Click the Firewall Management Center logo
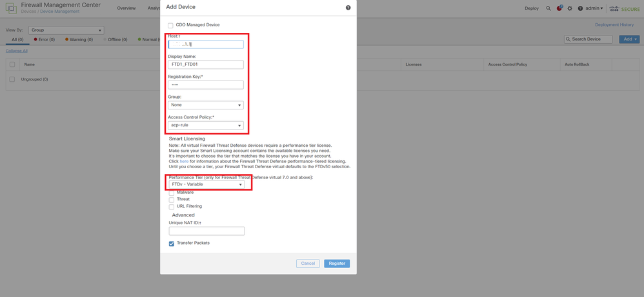Image resolution: width=644 pixels, height=297 pixels. pos(11,8)
